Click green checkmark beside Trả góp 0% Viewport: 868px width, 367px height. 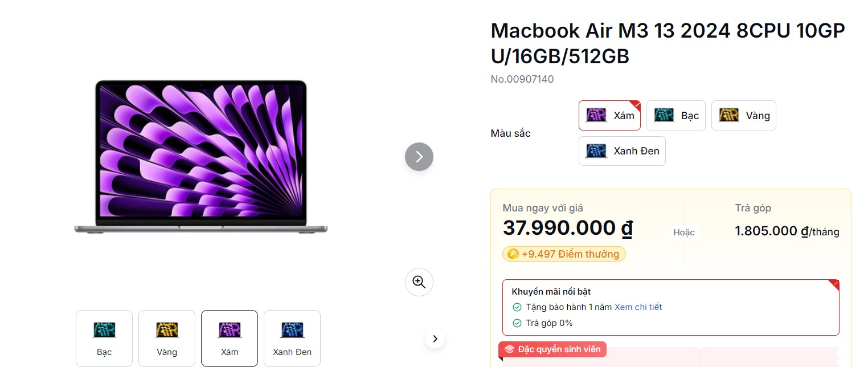point(517,323)
